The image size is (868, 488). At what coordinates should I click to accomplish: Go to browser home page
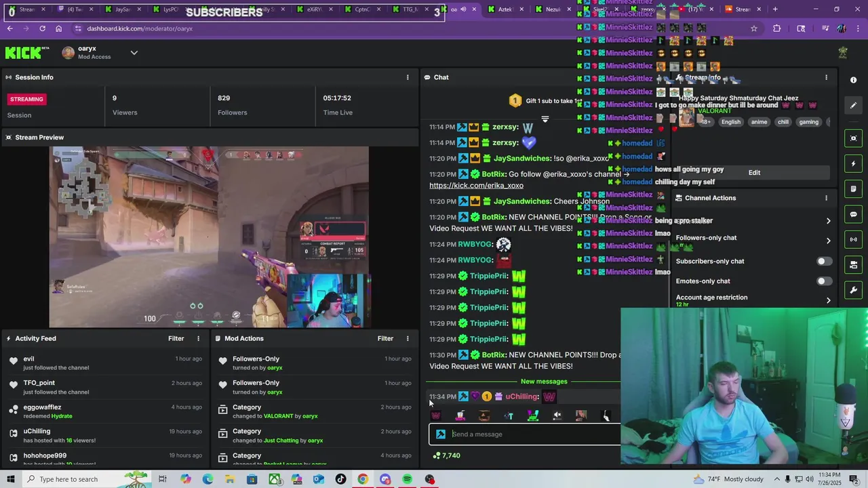[58, 28]
